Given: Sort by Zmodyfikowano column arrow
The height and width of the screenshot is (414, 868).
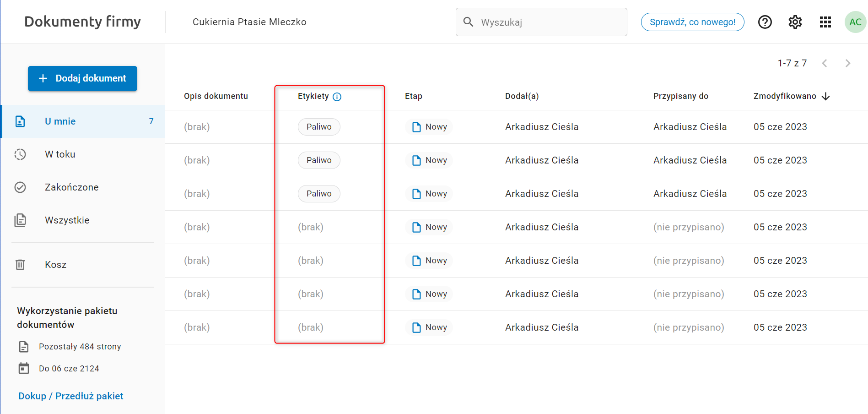Looking at the screenshot, I should [x=826, y=96].
